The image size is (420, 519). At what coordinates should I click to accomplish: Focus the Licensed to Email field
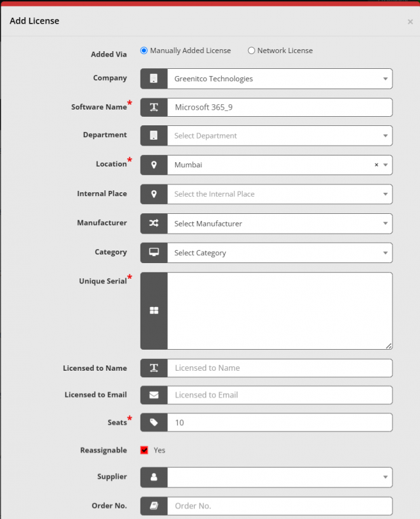pos(280,395)
